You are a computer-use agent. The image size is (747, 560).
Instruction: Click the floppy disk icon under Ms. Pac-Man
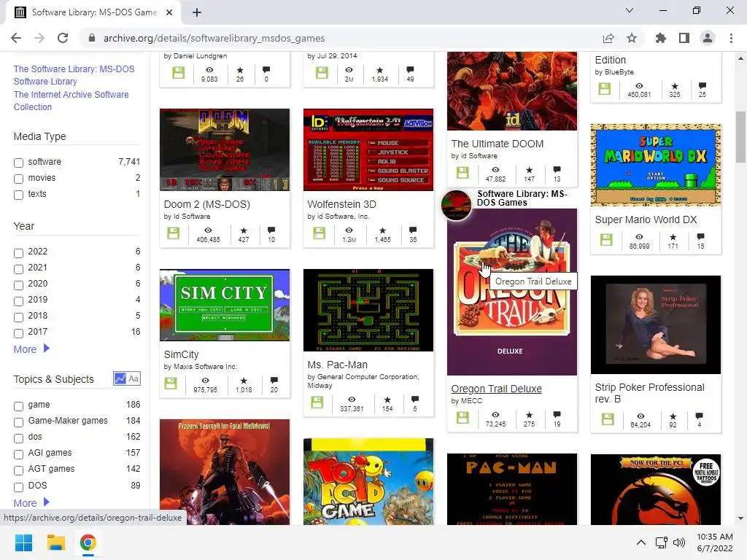317,402
